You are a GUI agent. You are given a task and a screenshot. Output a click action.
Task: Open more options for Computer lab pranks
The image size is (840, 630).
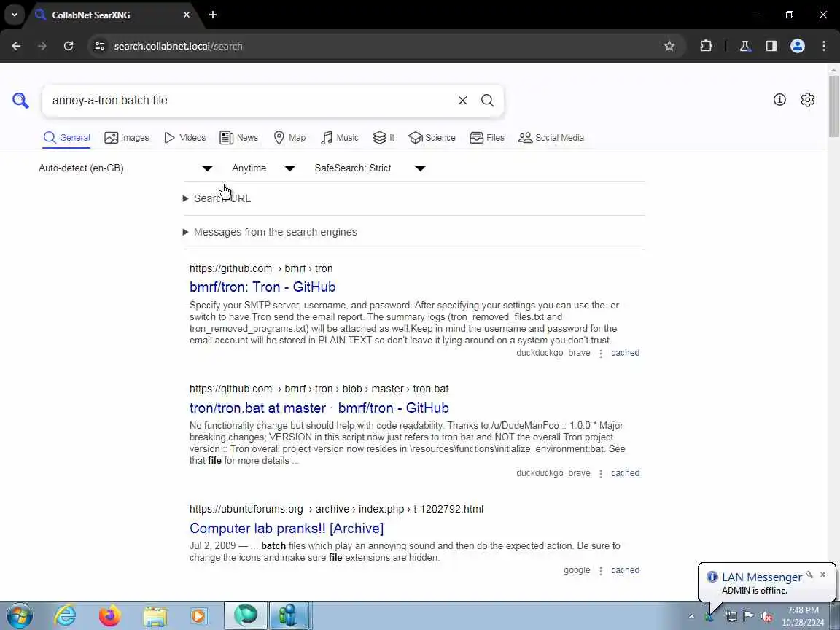click(601, 571)
